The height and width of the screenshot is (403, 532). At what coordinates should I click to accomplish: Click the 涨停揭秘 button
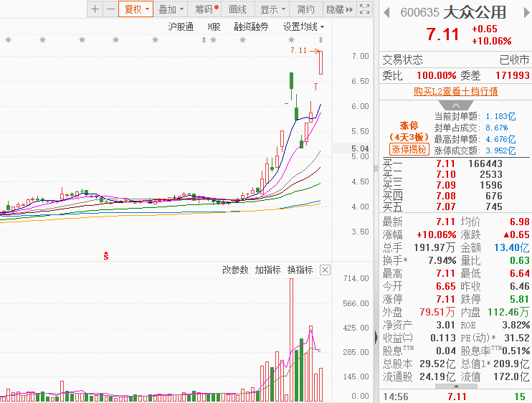coord(409,149)
